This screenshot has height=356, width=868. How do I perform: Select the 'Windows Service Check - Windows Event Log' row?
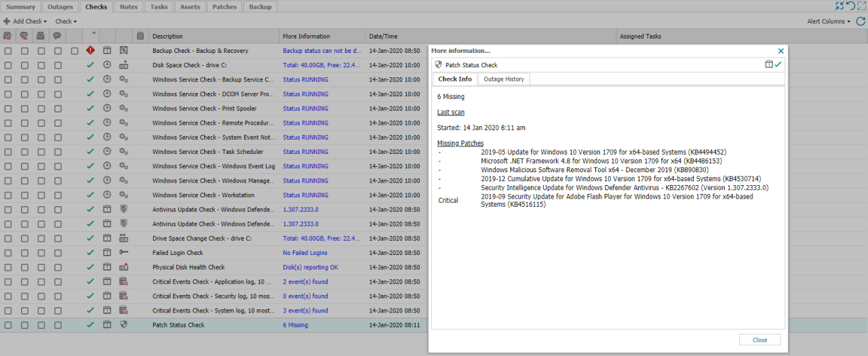(x=214, y=166)
